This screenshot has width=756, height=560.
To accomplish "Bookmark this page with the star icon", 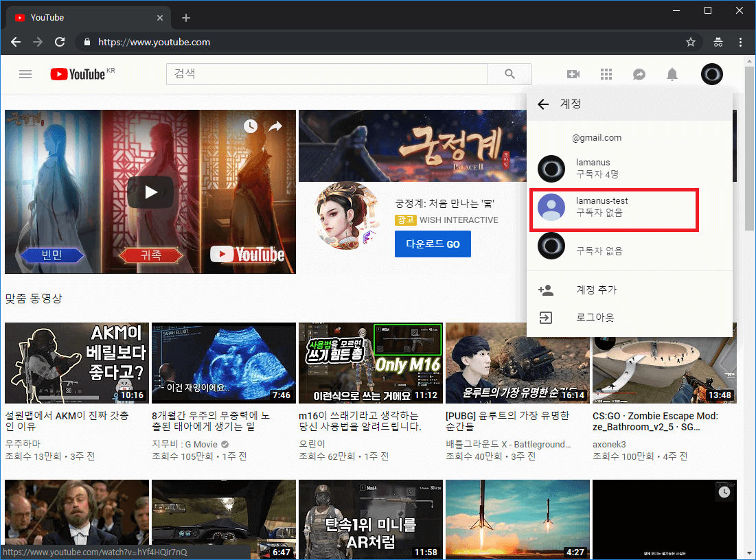I will (691, 42).
